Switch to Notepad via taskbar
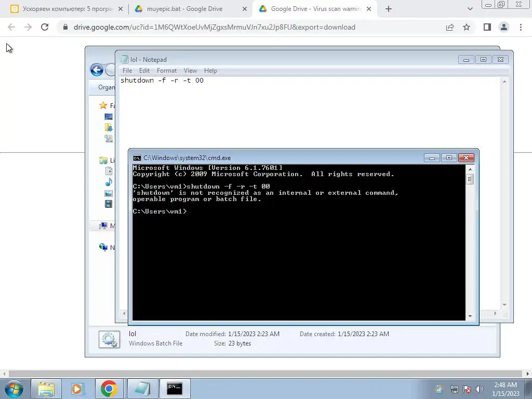This screenshot has width=532, height=399. (x=142, y=389)
